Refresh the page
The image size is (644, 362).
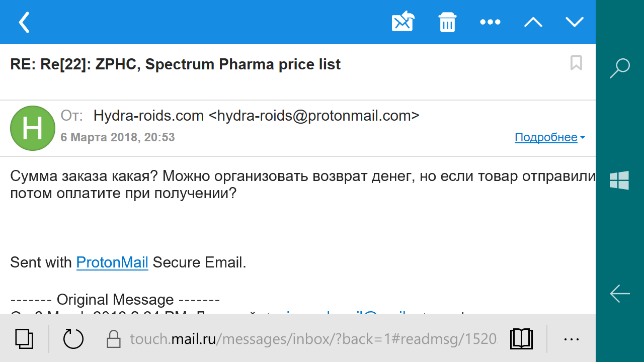click(x=73, y=338)
